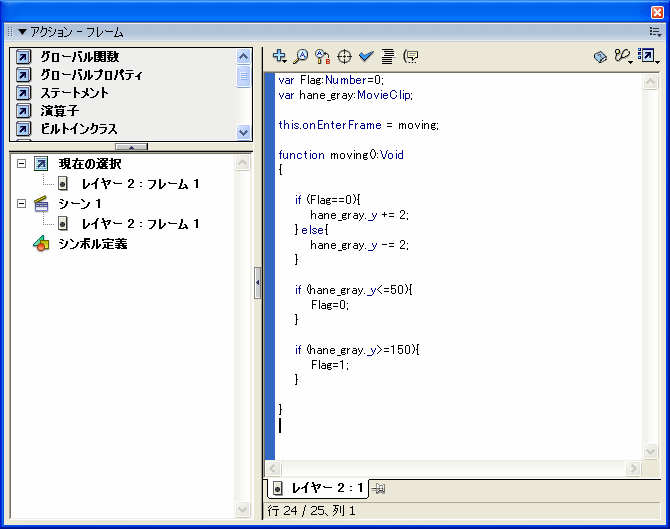670x529 pixels.
Task: Click the toolbox list scrollbar thumb
Action: (x=244, y=76)
